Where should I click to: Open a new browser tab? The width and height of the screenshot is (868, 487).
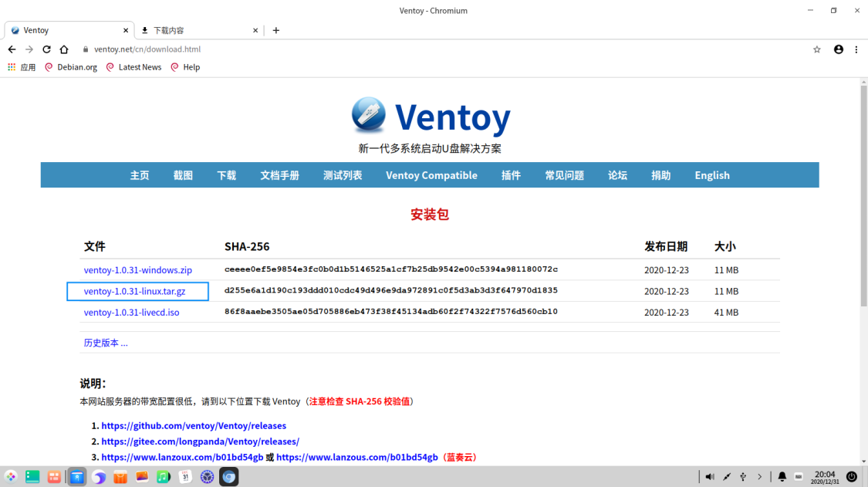point(275,30)
